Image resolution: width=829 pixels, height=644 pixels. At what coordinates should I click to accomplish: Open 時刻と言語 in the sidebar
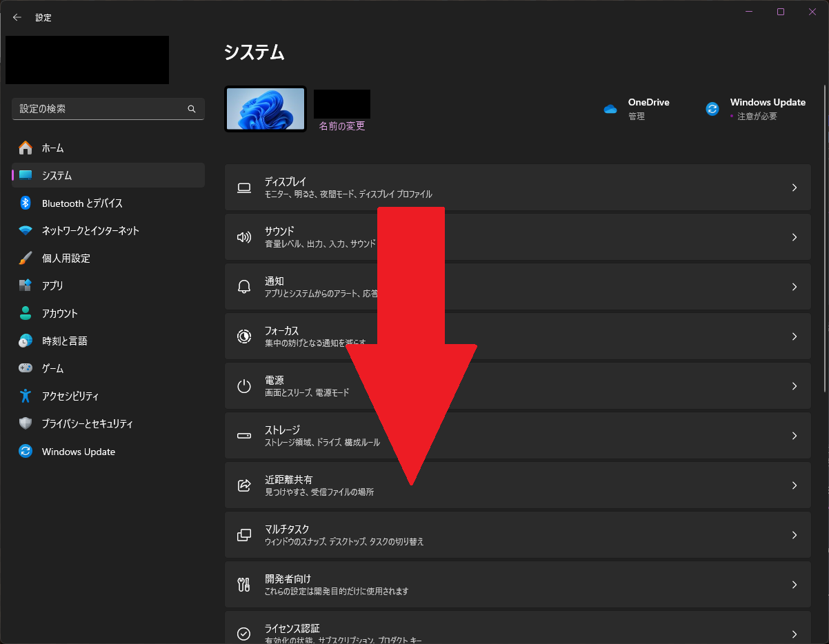64,341
